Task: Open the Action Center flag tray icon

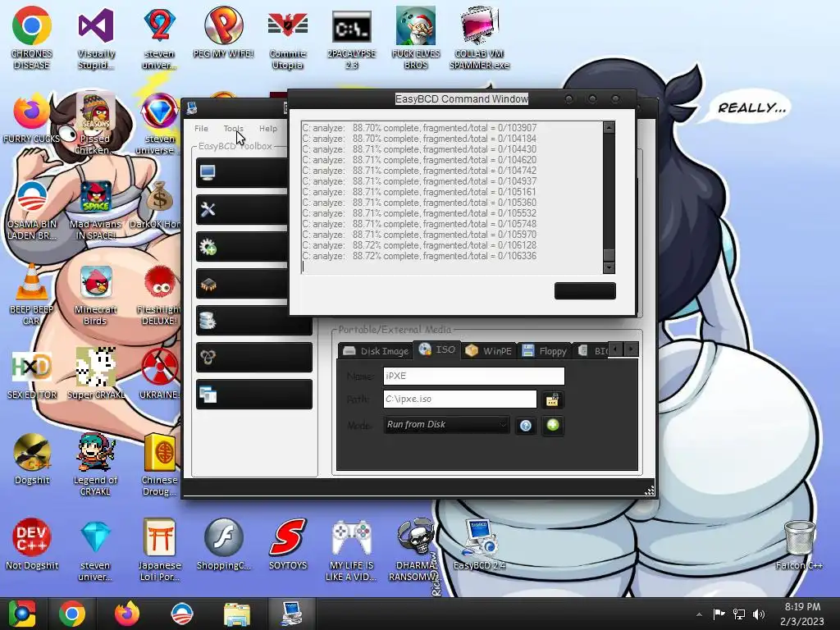Action: point(719,614)
